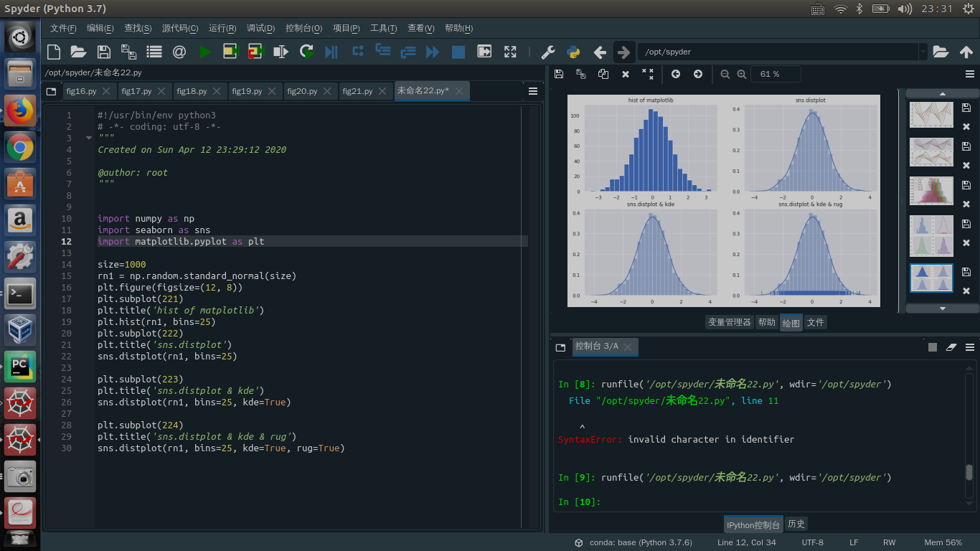Open a file using the toolbar folder icon
980x551 pixels.
click(x=78, y=52)
